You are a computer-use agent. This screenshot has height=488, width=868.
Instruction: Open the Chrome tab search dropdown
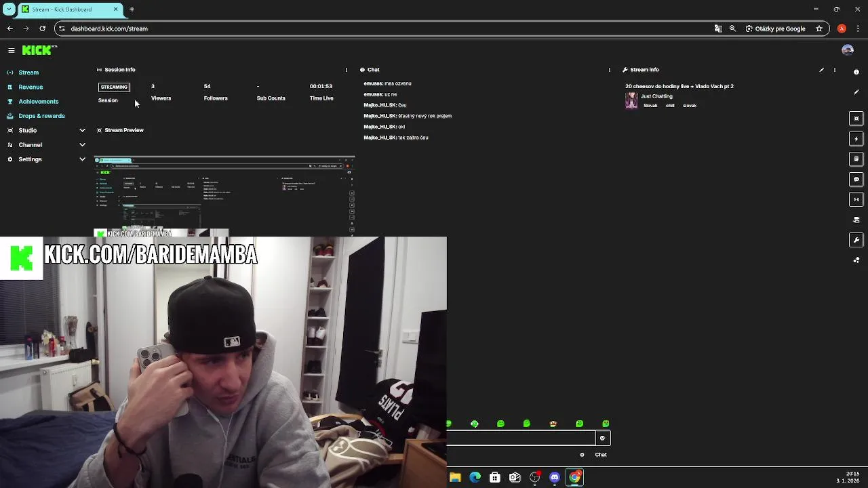point(9,9)
